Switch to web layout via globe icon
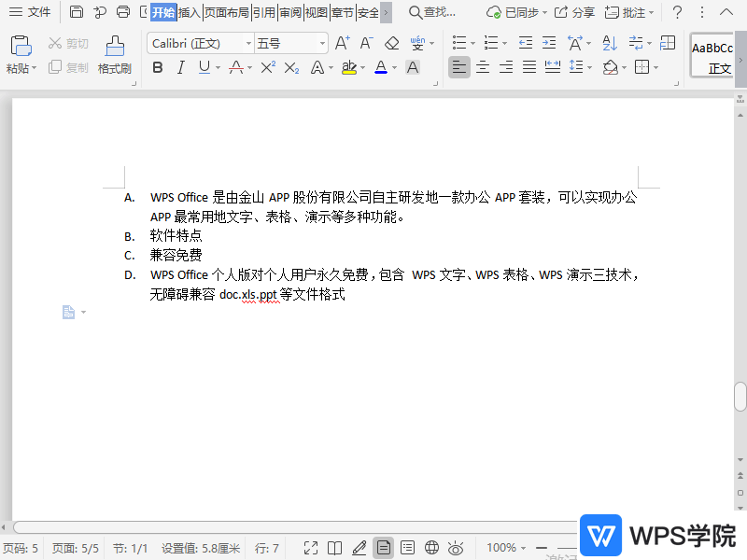The width and height of the screenshot is (747, 560). tap(430, 548)
